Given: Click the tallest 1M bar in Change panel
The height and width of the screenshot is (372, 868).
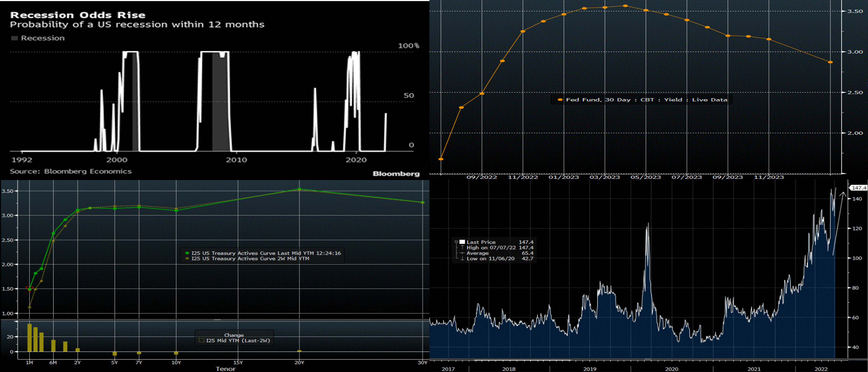Looking at the screenshot, I should [29, 337].
